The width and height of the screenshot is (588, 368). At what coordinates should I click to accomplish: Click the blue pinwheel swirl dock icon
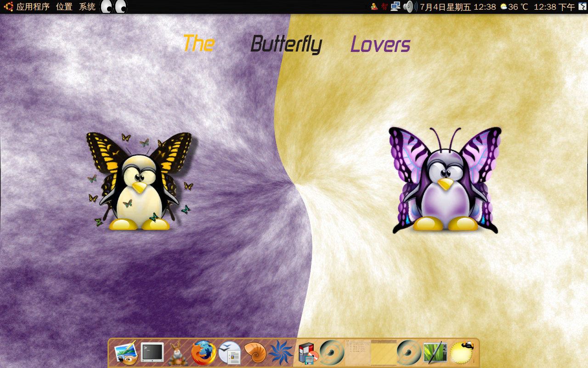(281, 353)
